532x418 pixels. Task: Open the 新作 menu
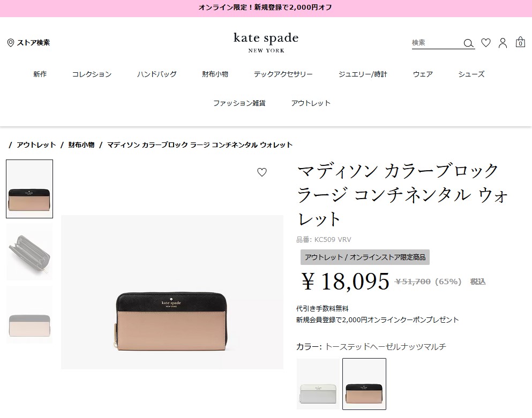(40, 74)
